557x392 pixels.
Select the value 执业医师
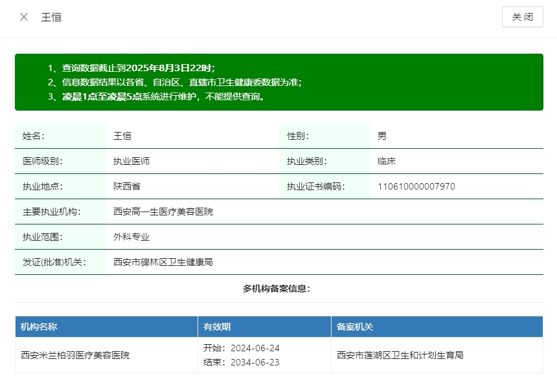131,161
